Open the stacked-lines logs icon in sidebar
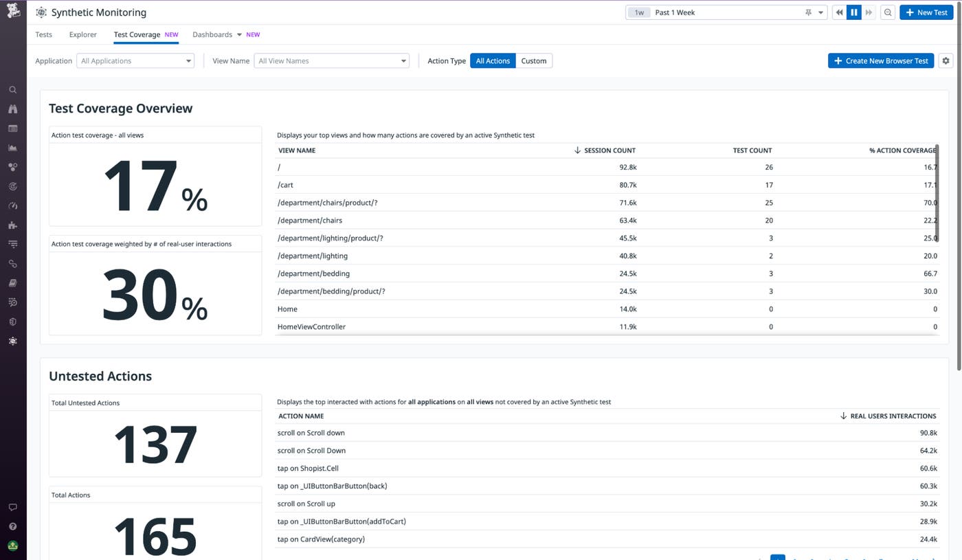The width and height of the screenshot is (962, 560). coord(13,245)
